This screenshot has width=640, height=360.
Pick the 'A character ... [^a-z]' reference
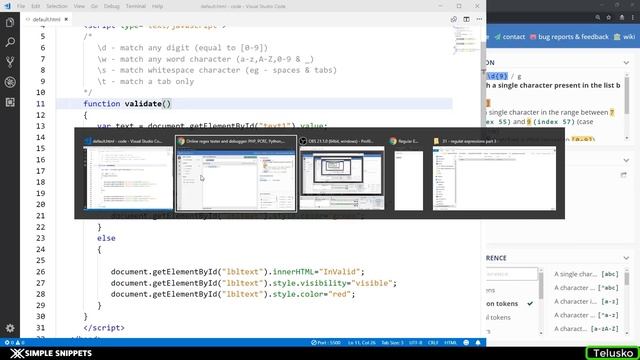click(x=586, y=315)
